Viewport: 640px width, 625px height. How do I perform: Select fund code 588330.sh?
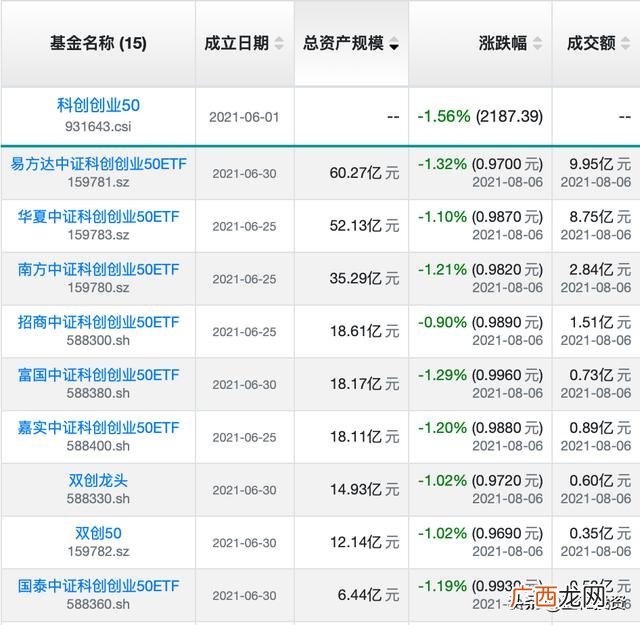pyautogui.click(x=98, y=498)
